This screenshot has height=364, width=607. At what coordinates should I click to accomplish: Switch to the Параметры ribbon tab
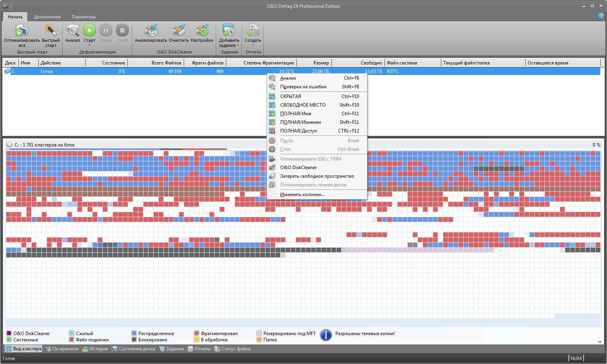(x=84, y=17)
